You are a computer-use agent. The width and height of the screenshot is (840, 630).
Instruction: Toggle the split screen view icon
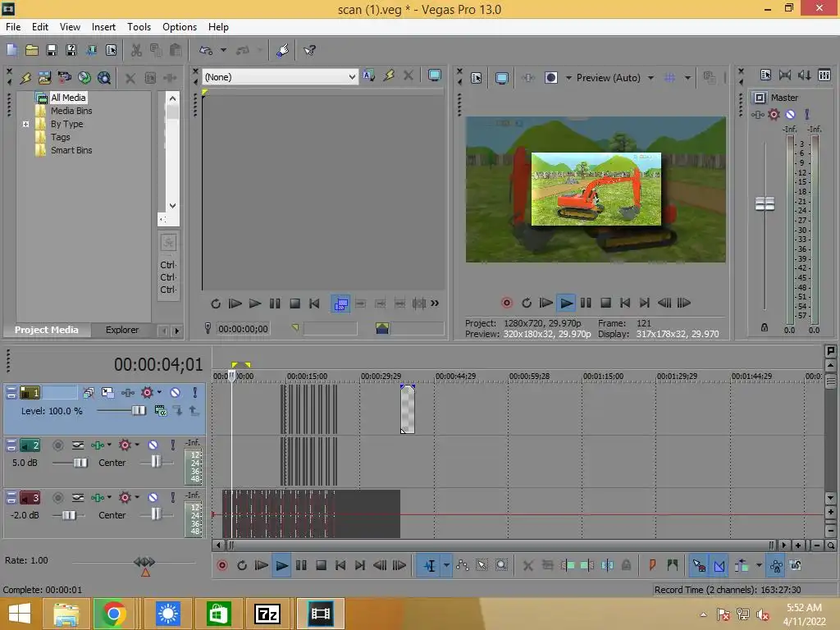pyautogui.click(x=550, y=78)
